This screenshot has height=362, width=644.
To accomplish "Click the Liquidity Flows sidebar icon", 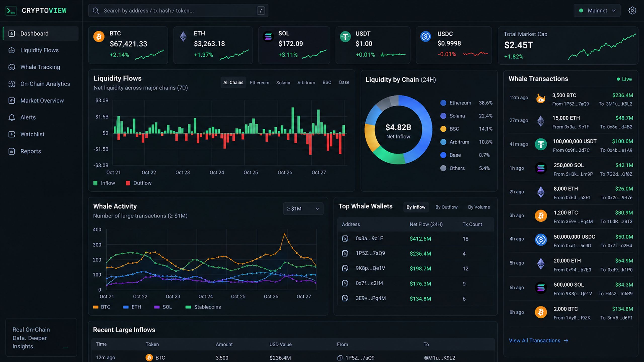I will pos(12,50).
